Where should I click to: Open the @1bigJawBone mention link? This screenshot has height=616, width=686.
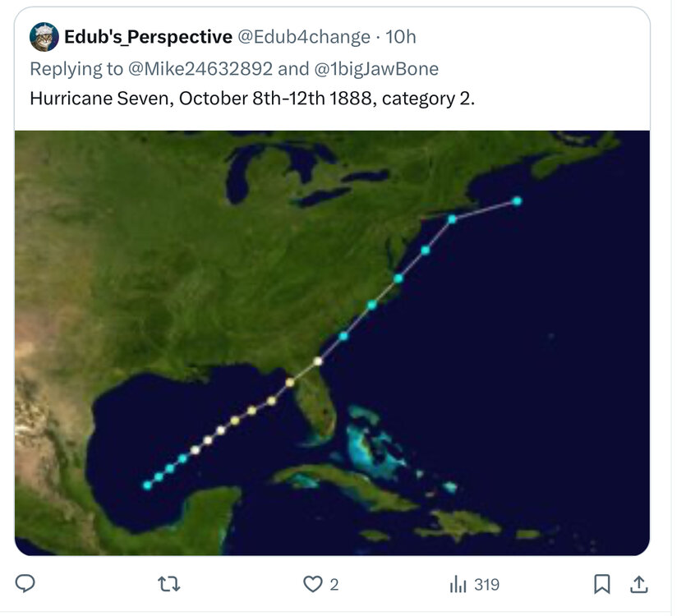[x=376, y=69]
